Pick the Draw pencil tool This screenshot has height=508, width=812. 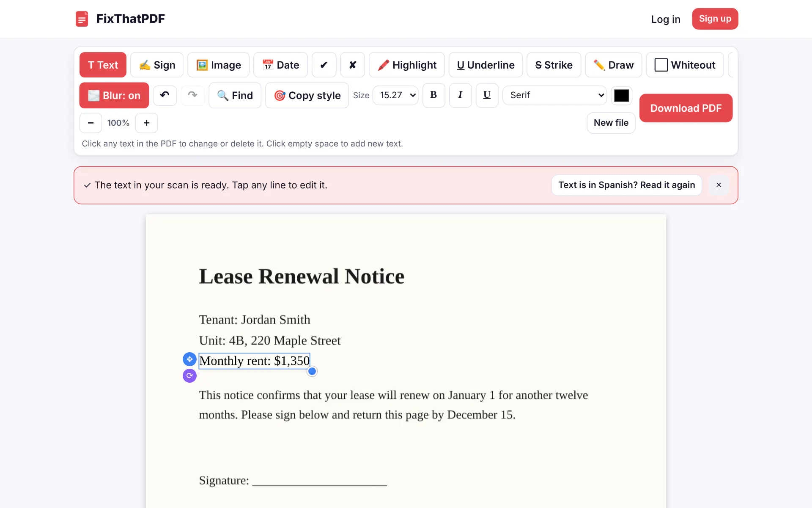pos(613,65)
